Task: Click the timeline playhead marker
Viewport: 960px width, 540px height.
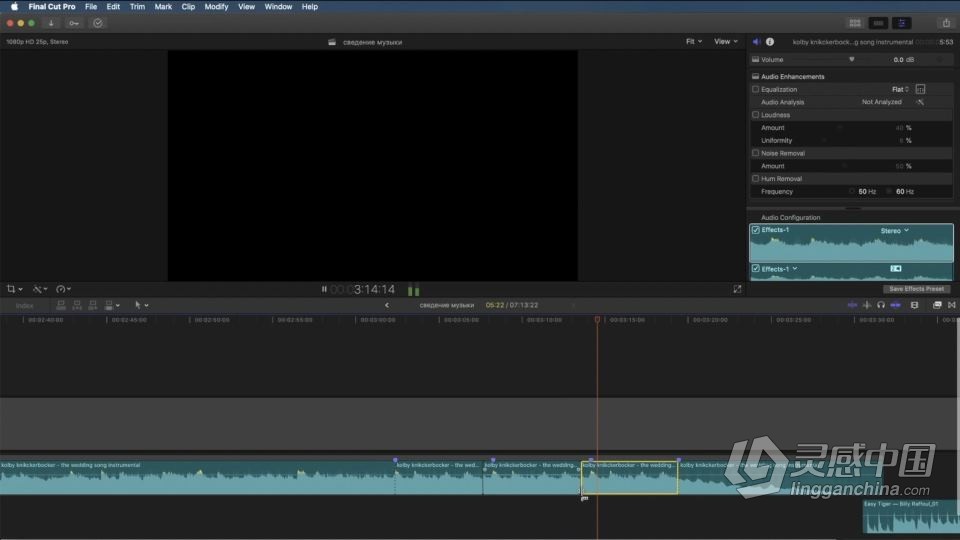Action: coord(598,320)
